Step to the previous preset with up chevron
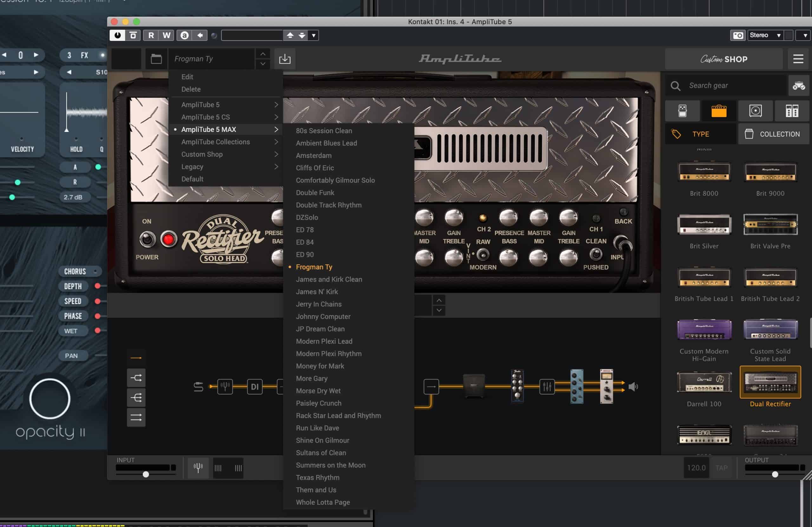Screen dimensions: 812x527 click(263, 54)
